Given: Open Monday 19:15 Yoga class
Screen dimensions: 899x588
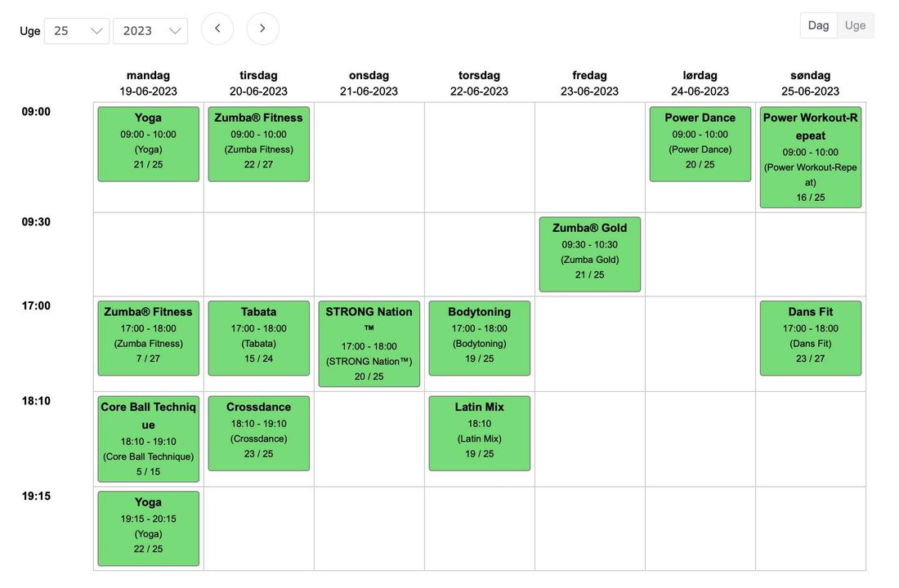Looking at the screenshot, I should tap(149, 528).
